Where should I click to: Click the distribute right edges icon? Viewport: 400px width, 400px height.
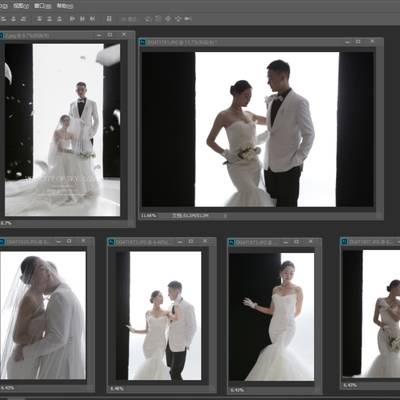[x=92, y=19]
